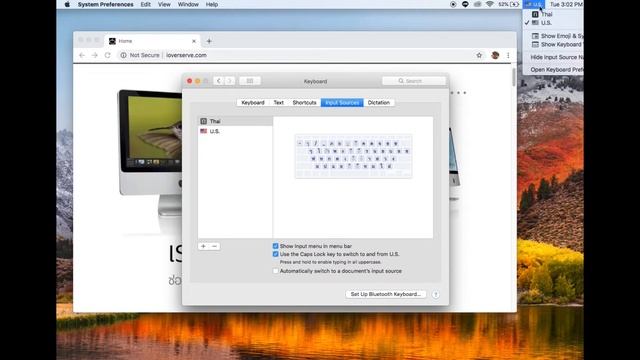Click the Chrome page vertical scrollbar
The height and width of the screenshot is (360, 640).
point(513,77)
